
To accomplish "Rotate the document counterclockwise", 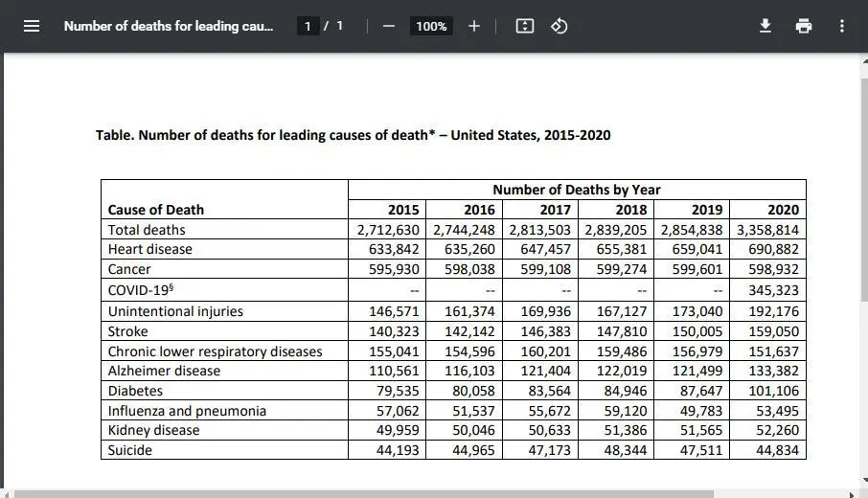I will tap(560, 26).
